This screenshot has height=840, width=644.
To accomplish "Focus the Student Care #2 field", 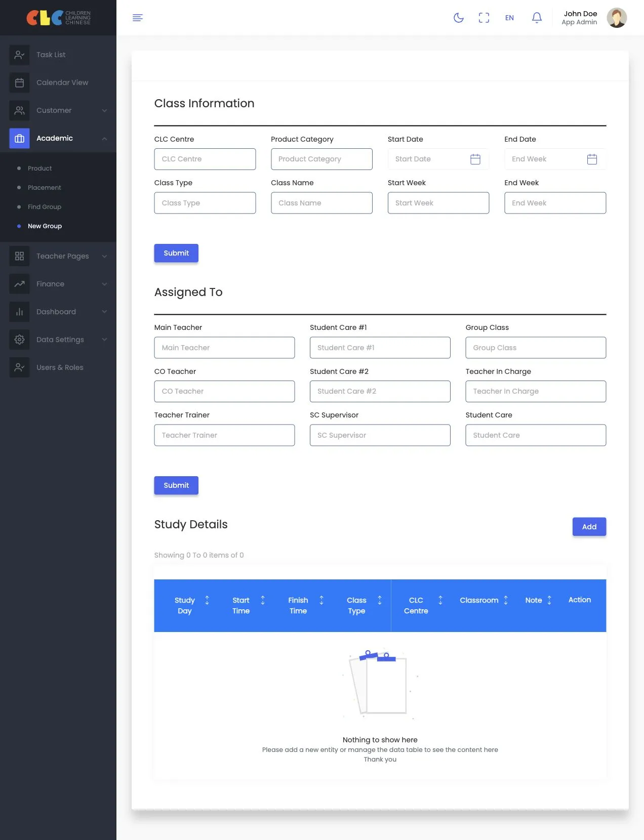I will 380,391.
